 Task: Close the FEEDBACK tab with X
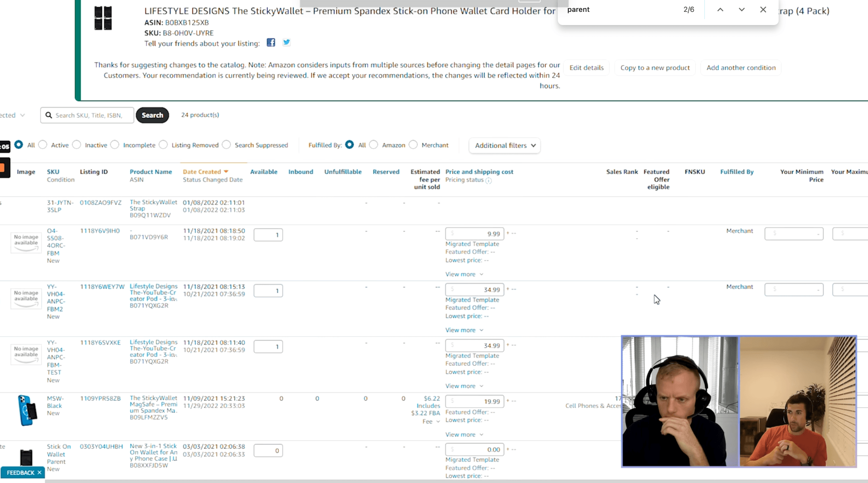[39, 472]
